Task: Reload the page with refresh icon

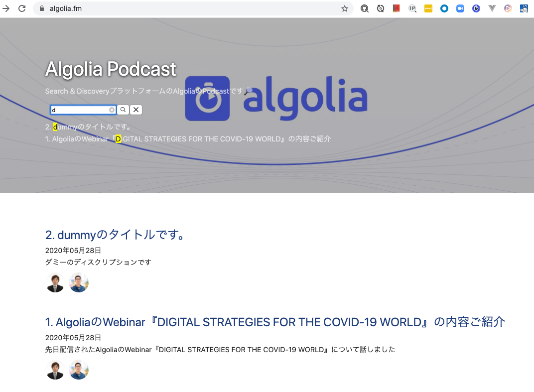Action: (22, 8)
